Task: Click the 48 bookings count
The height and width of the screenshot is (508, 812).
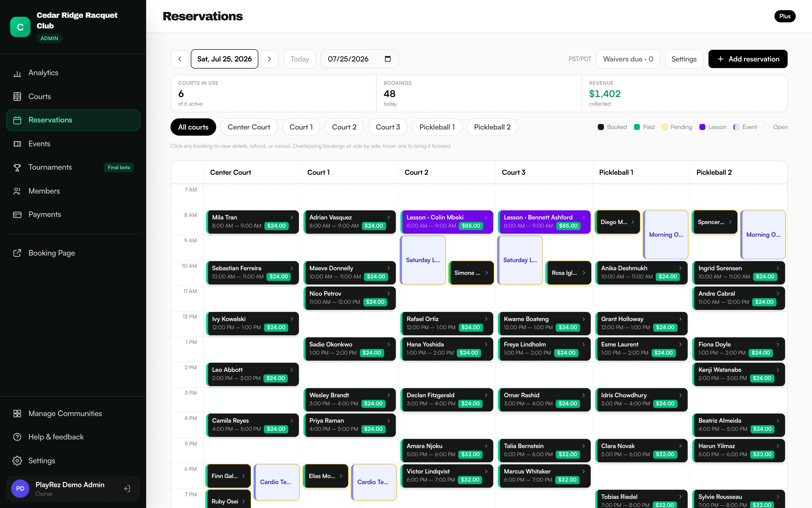Action: pyautogui.click(x=390, y=94)
